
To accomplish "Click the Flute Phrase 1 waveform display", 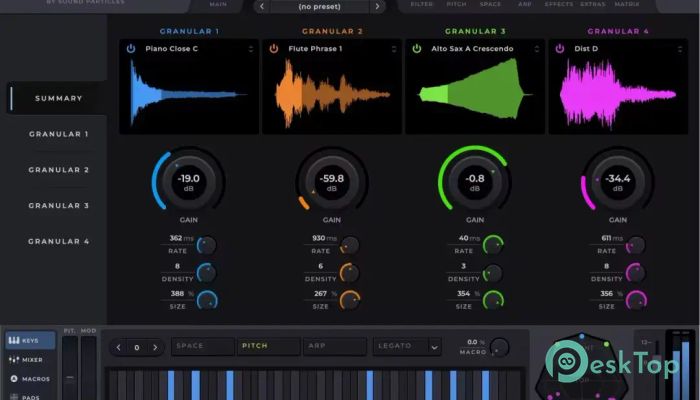I will tap(332, 95).
